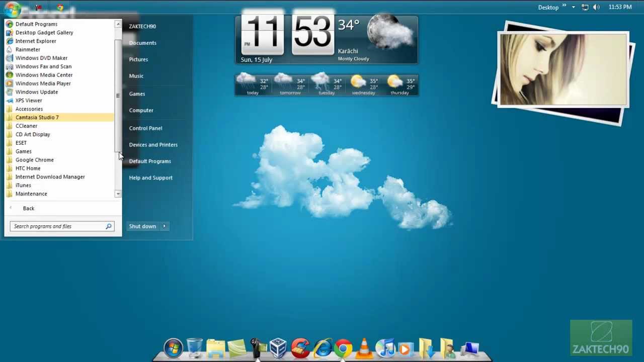Open Help and Support

click(x=150, y=177)
